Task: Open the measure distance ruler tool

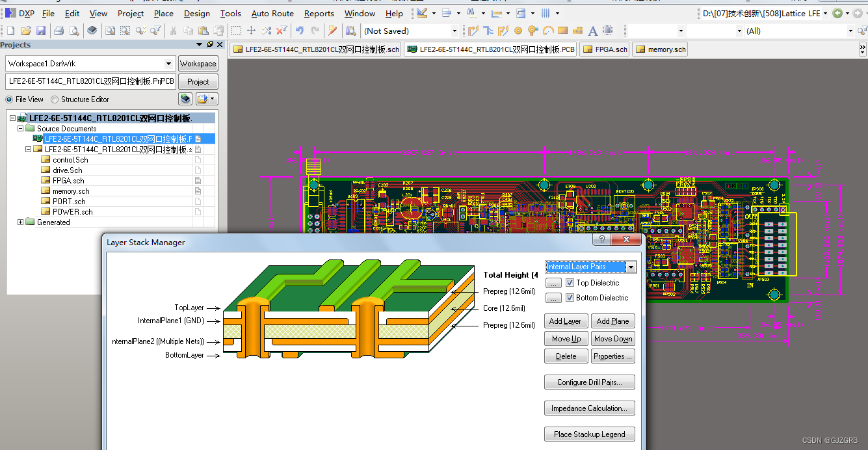Action: [495, 12]
